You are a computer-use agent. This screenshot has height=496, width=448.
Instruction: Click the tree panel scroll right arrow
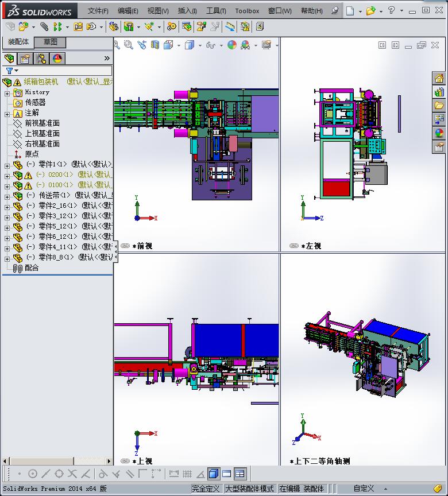[109, 461]
